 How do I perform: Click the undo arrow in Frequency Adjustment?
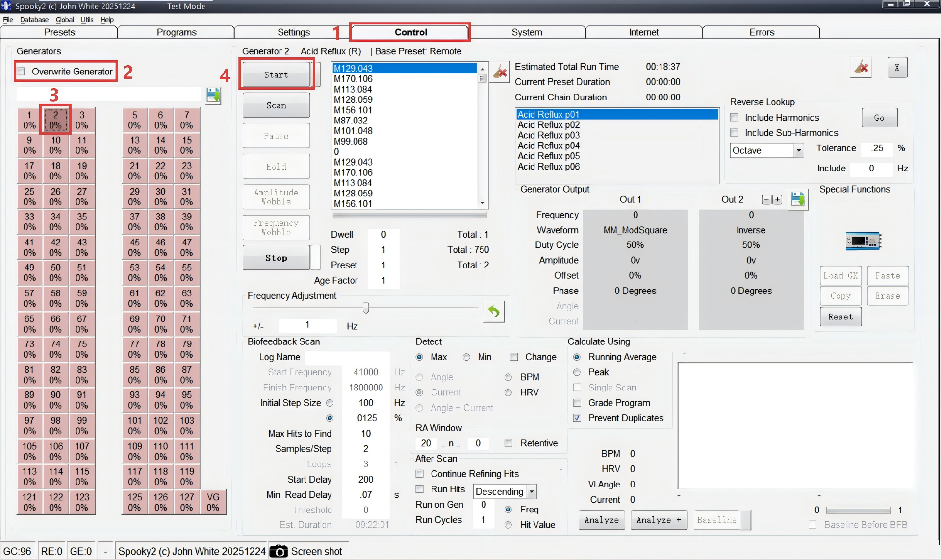(494, 312)
